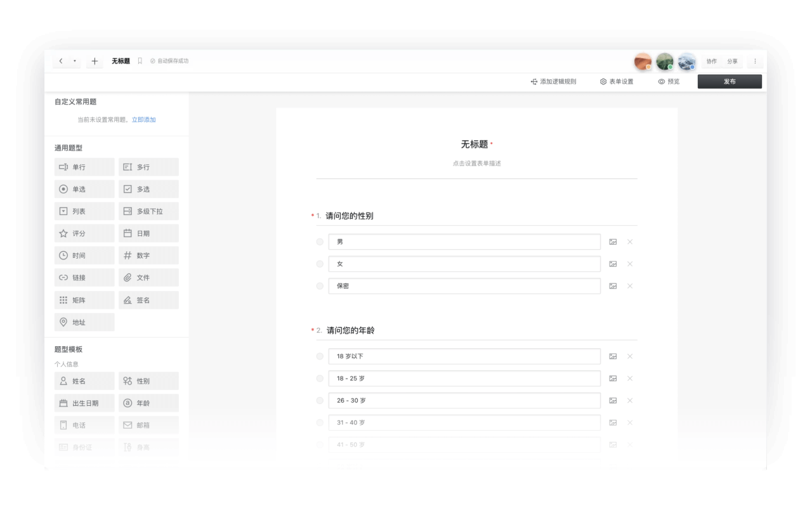Insert the 性别 template question

pyautogui.click(x=148, y=382)
